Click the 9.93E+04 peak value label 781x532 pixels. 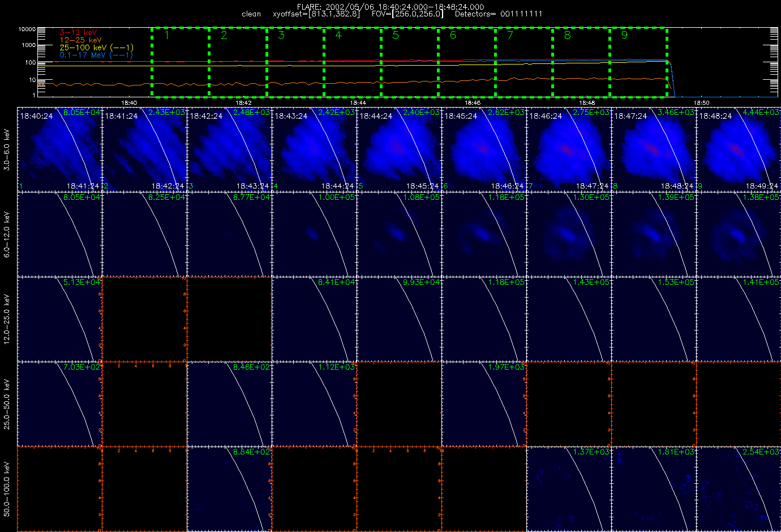coord(421,282)
